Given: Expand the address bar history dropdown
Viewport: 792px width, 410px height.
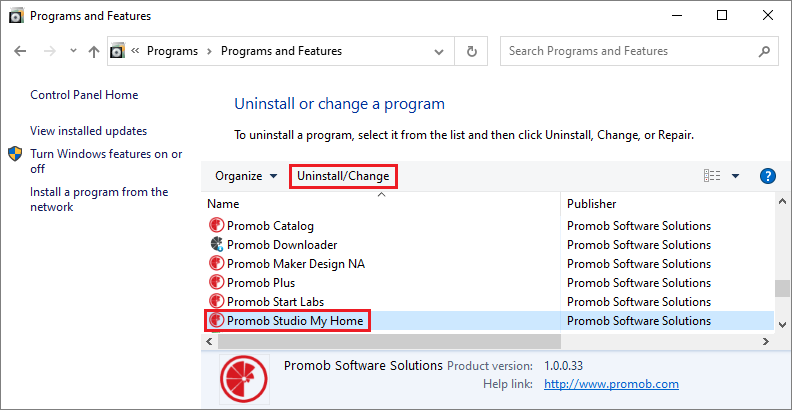Looking at the screenshot, I should (439, 52).
